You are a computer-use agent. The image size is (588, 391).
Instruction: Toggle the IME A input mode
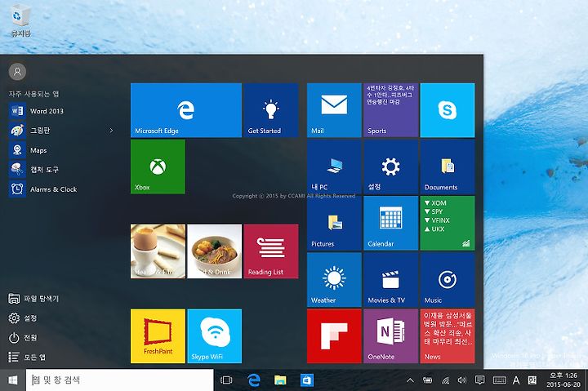point(516,380)
